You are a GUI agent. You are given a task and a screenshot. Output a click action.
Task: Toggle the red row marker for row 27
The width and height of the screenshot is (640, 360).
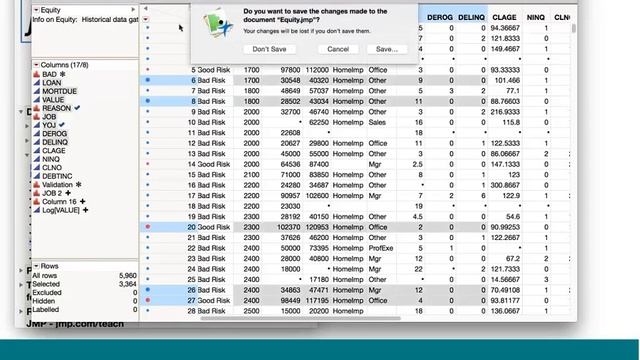pyautogui.click(x=148, y=300)
